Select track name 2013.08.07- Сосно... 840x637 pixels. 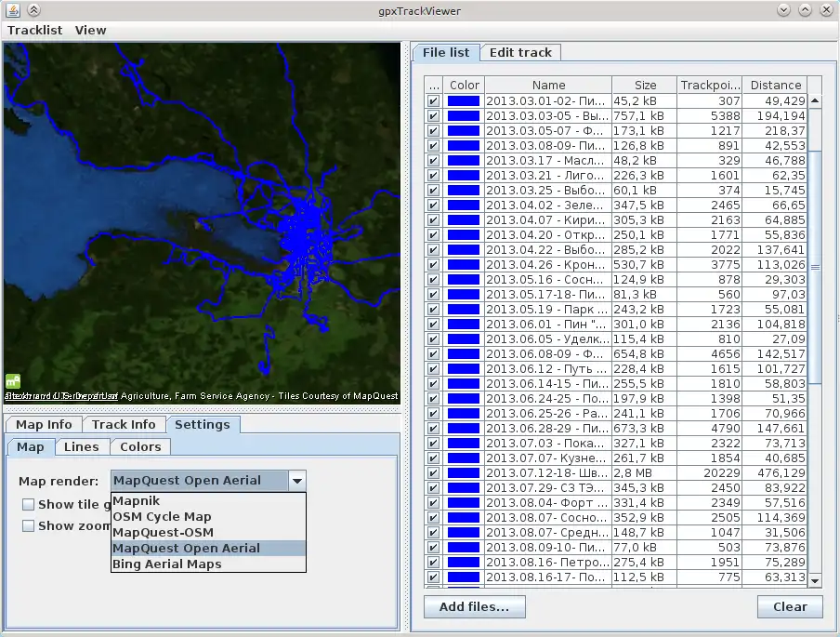[x=548, y=518]
